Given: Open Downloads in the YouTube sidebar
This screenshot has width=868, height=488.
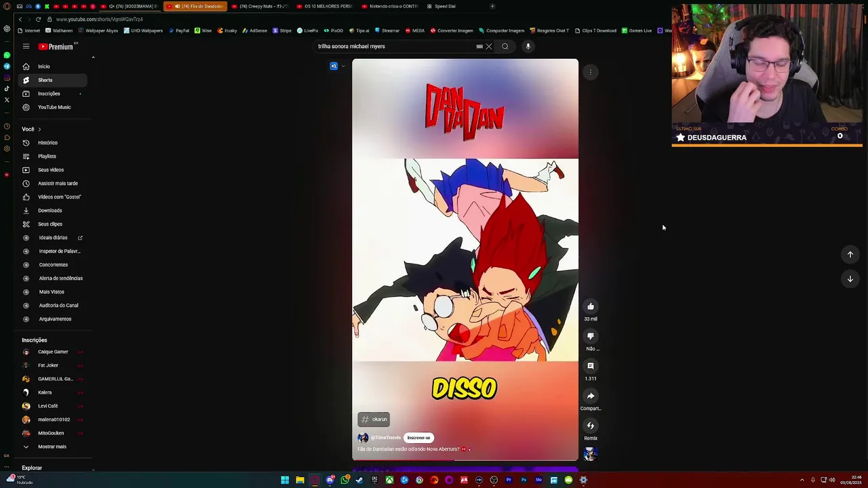Looking at the screenshot, I should tap(53, 211).
